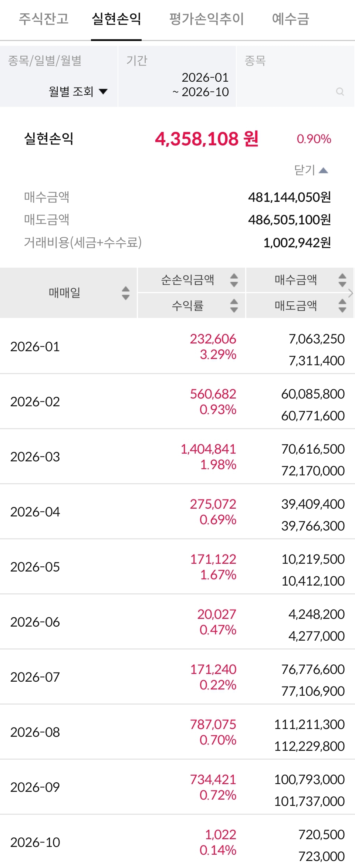Sort by 매수금액 using its sort arrows

tap(342, 280)
